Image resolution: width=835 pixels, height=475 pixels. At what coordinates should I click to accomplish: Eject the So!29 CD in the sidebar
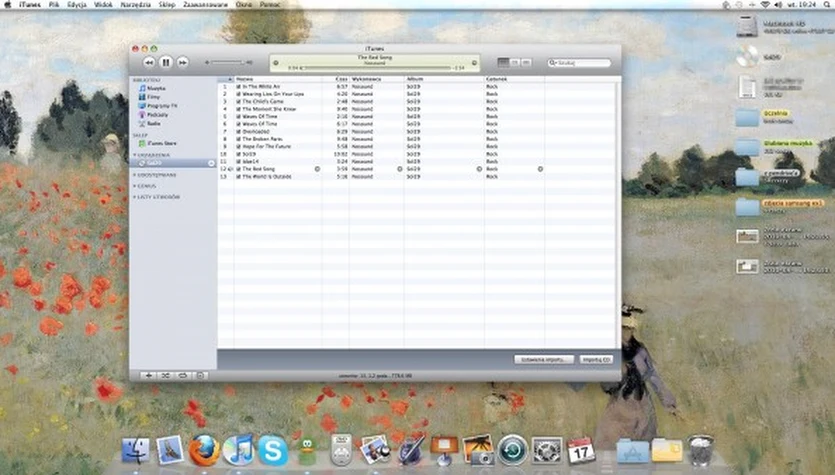(x=210, y=163)
